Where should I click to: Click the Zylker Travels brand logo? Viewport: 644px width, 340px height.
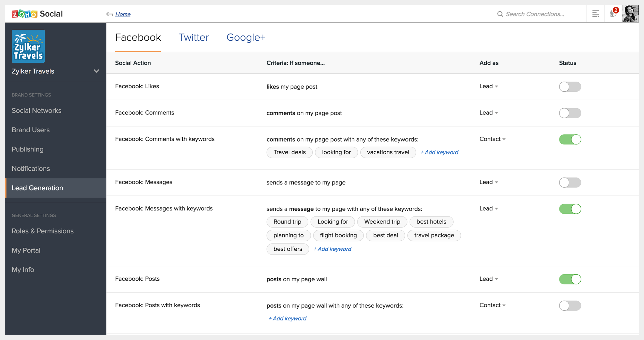tap(28, 46)
